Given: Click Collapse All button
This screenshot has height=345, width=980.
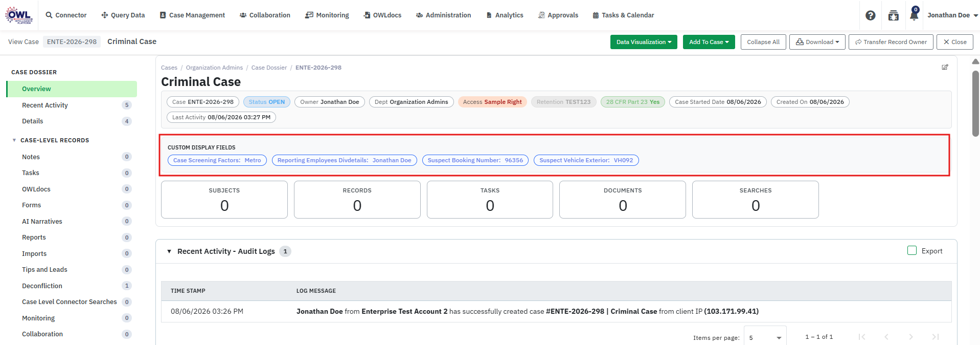Looking at the screenshot, I should pyautogui.click(x=763, y=42).
